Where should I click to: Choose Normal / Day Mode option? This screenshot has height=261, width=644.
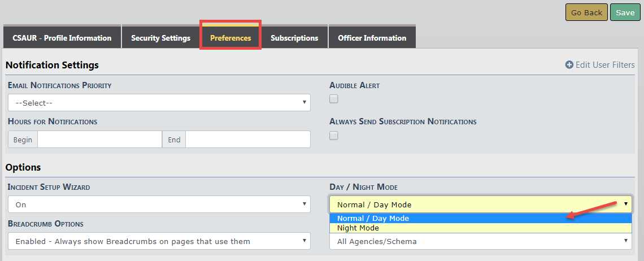pyautogui.click(x=373, y=219)
